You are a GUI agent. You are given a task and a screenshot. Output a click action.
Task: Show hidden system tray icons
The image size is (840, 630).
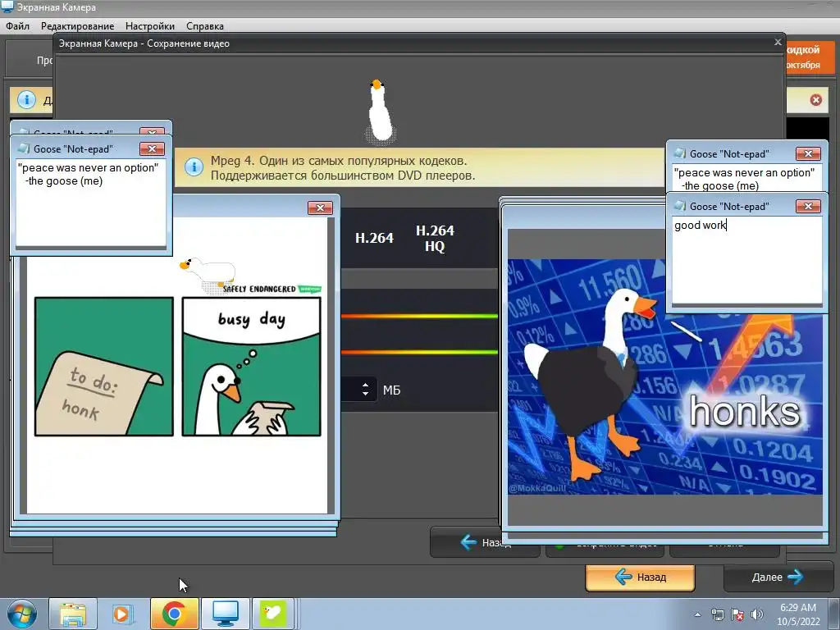697,614
